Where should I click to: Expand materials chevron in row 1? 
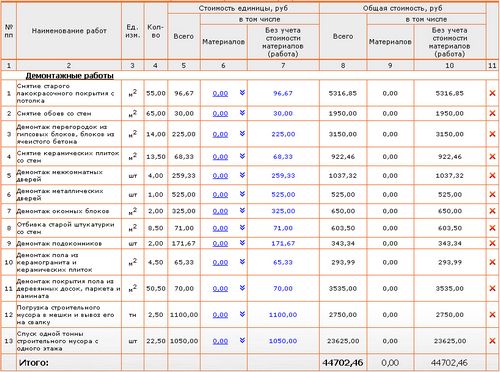pyautogui.click(x=242, y=93)
